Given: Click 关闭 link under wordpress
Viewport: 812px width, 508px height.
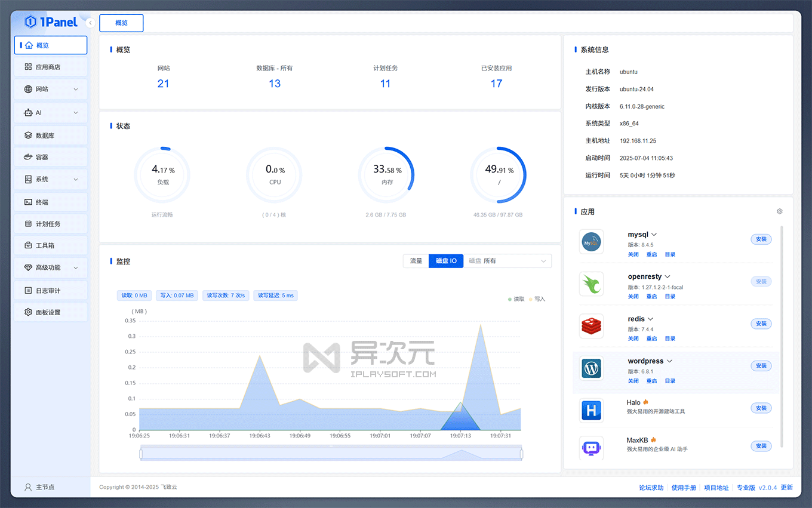Looking at the screenshot, I should 633,381.
